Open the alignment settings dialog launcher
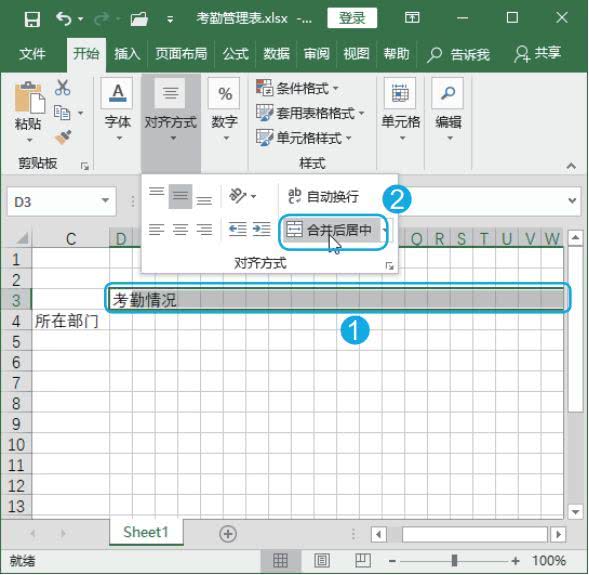589x575 pixels. 390,266
